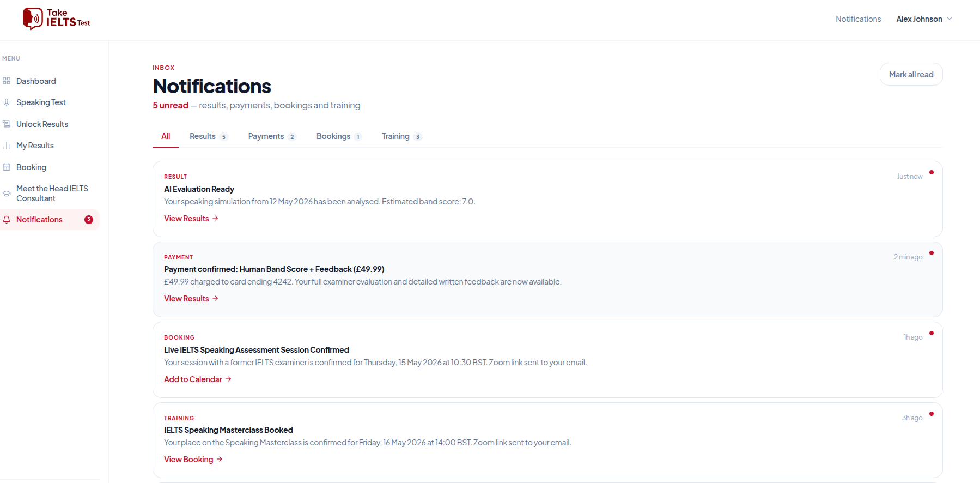Click the Take IELTS Test logo

tap(56, 19)
